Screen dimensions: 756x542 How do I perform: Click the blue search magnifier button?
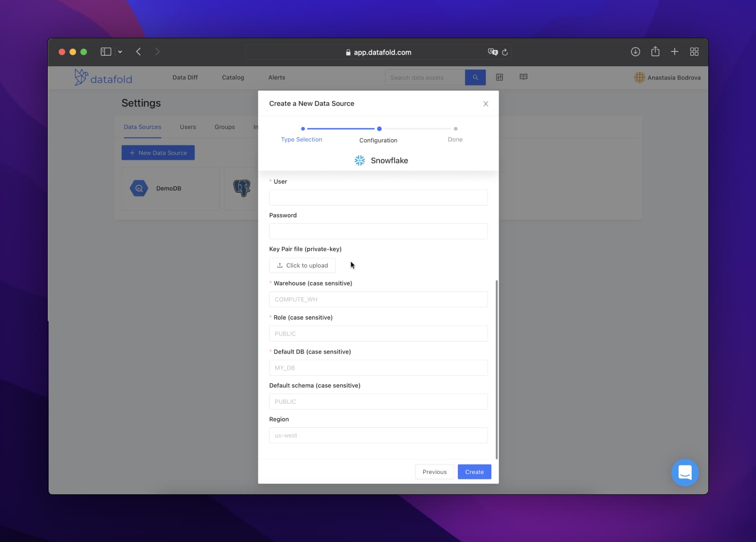coord(475,77)
